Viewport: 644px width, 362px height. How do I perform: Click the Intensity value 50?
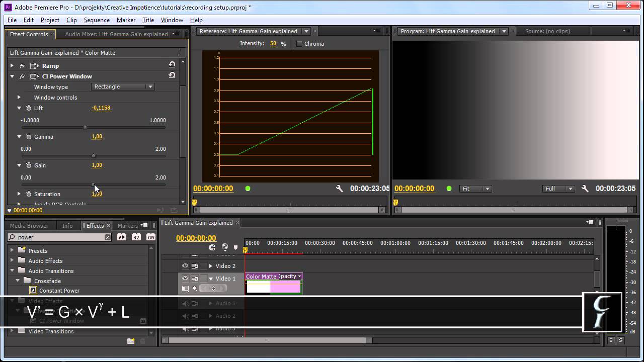[273, 44]
